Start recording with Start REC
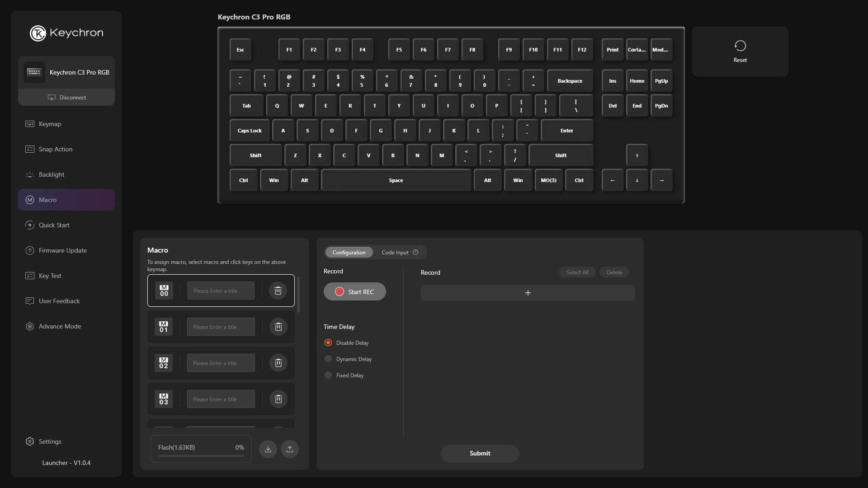Screen dimensions: 868x488 click(355, 291)
